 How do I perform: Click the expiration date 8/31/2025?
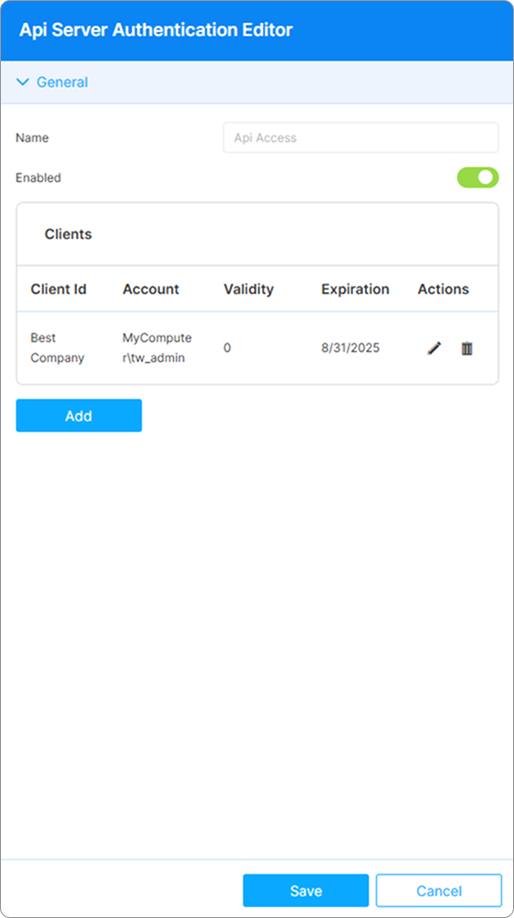click(350, 348)
